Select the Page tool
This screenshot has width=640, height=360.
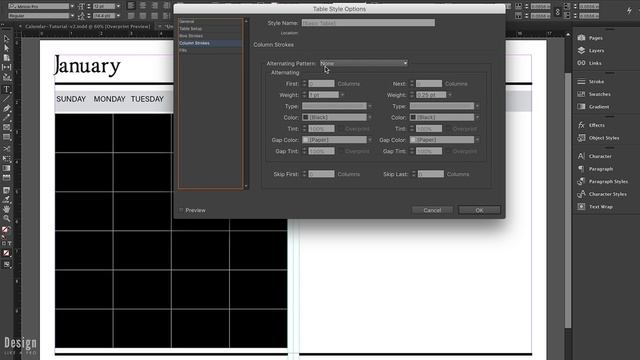pos(6,58)
